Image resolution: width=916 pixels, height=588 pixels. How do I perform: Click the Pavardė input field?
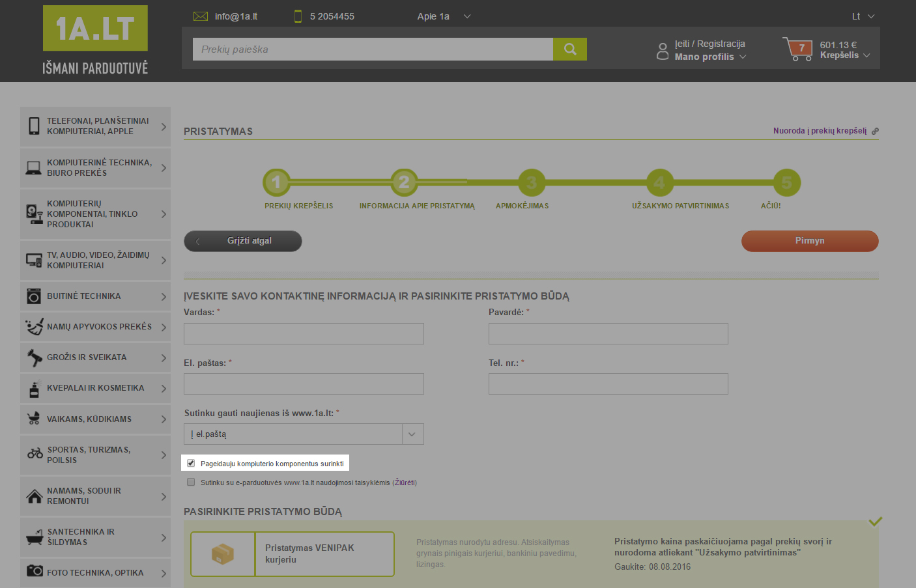pos(608,333)
